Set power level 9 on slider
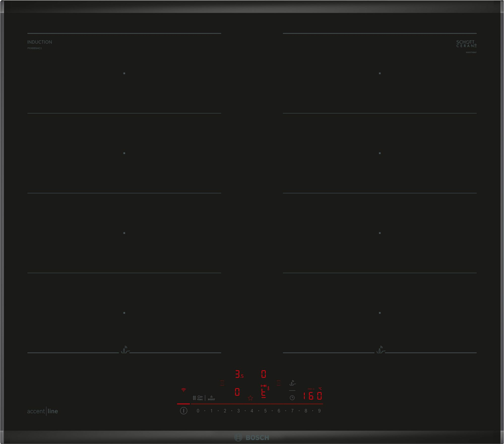This screenshot has height=444, width=504. click(319, 411)
